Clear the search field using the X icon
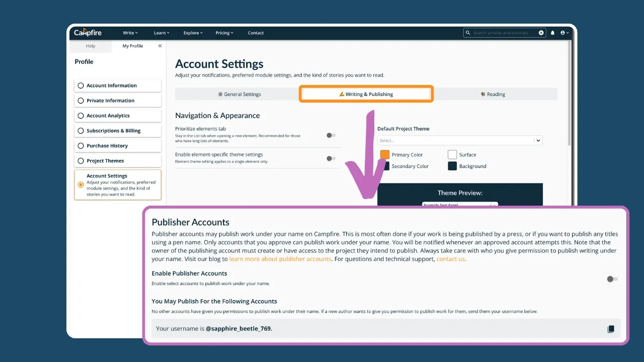Screen dimensions: 644x362 tap(541, 32)
